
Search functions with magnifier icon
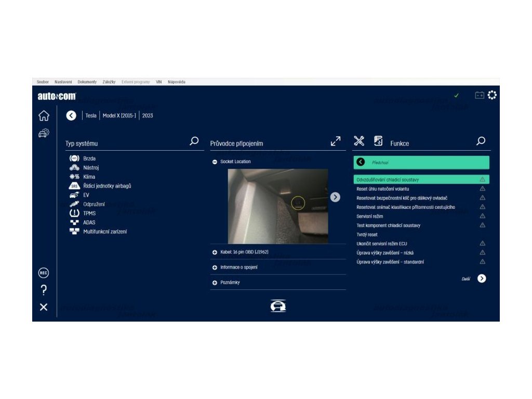pos(481,141)
